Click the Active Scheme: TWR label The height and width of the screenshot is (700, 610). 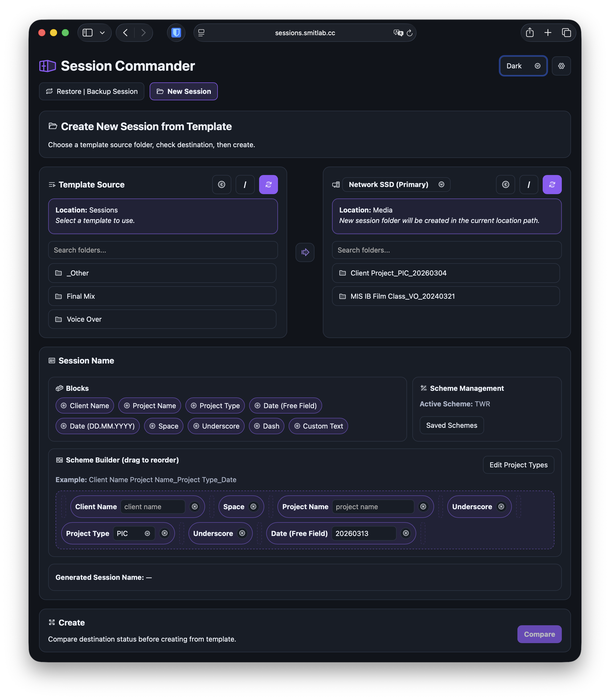pos(455,404)
